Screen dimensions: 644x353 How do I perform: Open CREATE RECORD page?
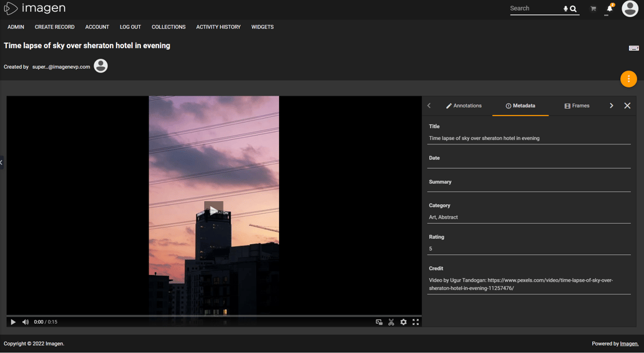point(55,27)
